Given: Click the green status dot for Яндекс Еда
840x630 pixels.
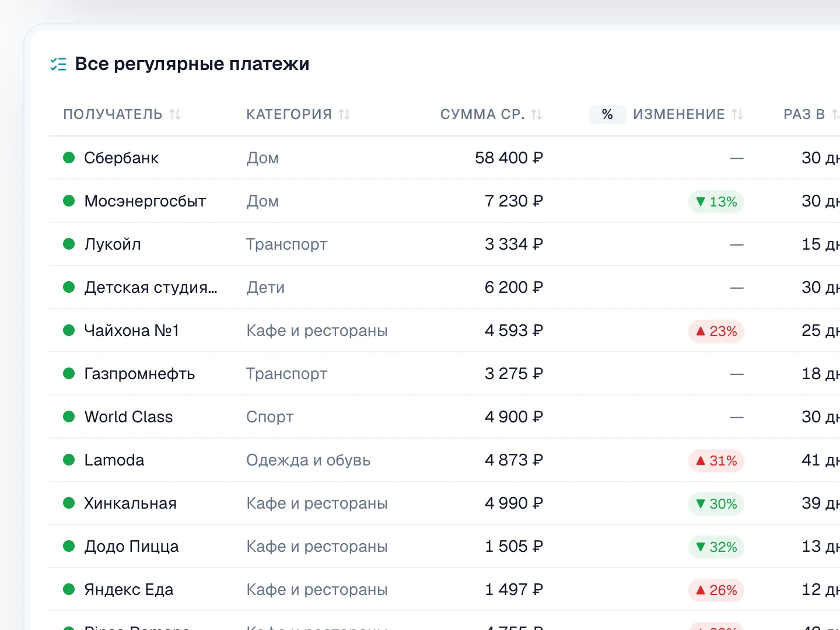Looking at the screenshot, I should (x=69, y=589).
